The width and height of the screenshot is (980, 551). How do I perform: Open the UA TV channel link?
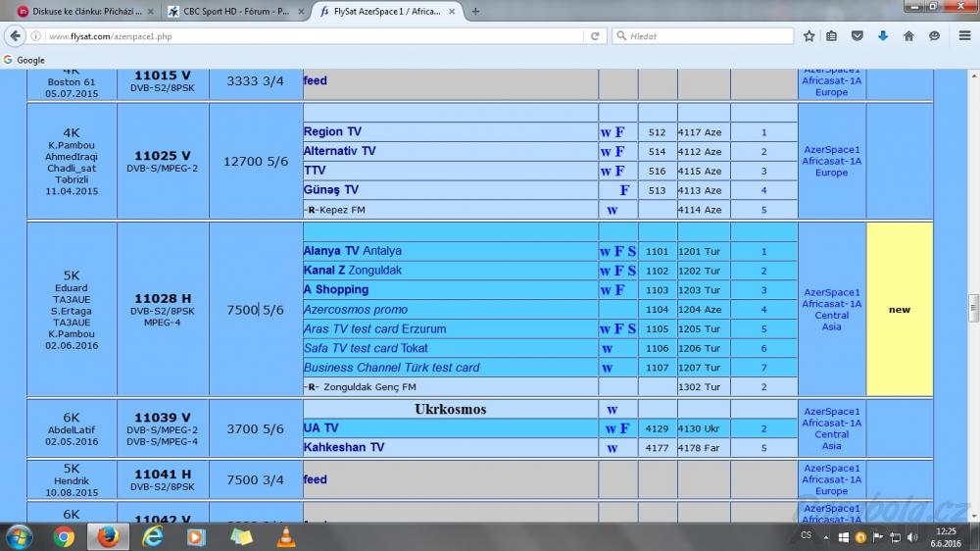(x=320, y=427)
